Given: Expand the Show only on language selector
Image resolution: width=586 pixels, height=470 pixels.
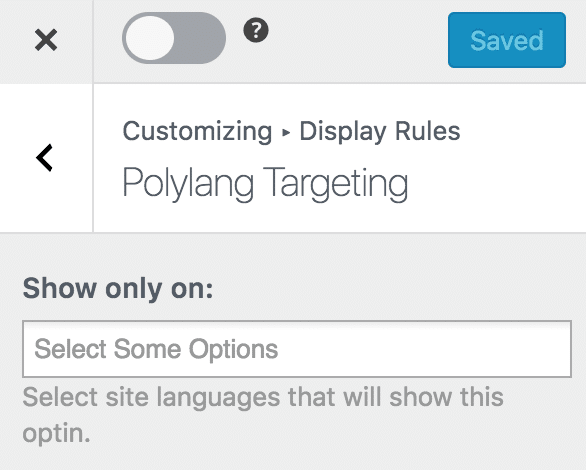Looking at the screenshot, I should coord(297,349).
